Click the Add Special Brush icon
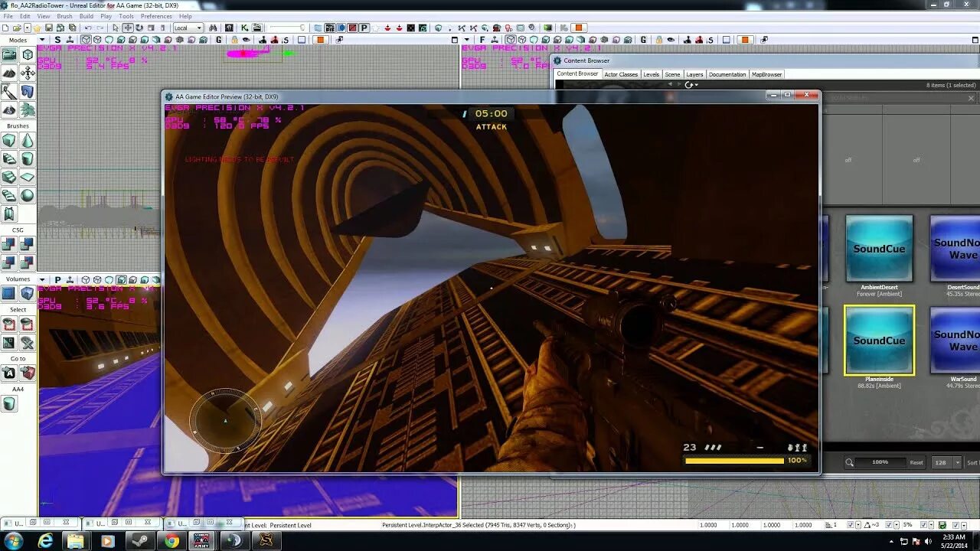Screen dimensions: 980x551 click(x=9, y=294)
